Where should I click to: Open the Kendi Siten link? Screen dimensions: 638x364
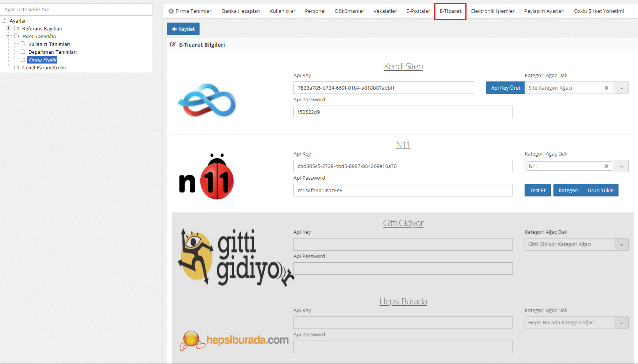click(403, 66)
